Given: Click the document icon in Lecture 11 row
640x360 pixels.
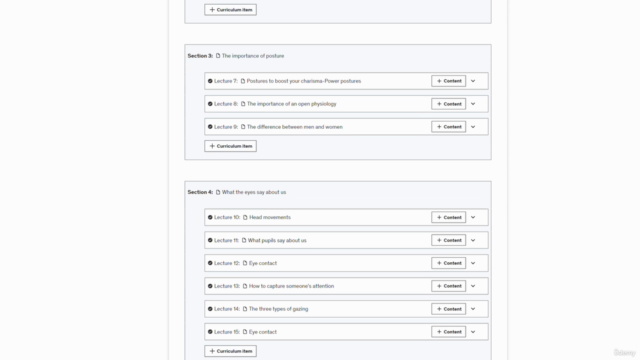Looking at the screenshot, I should (x=244, y=240).
